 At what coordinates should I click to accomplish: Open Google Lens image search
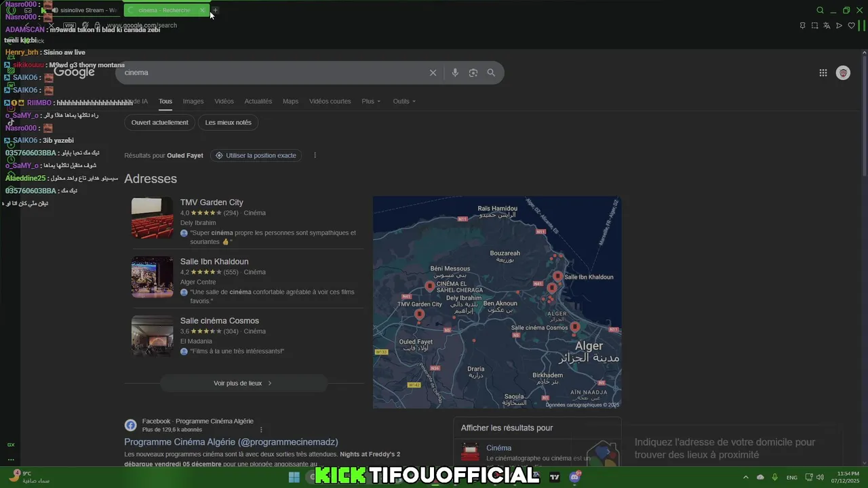coord(473,73)
